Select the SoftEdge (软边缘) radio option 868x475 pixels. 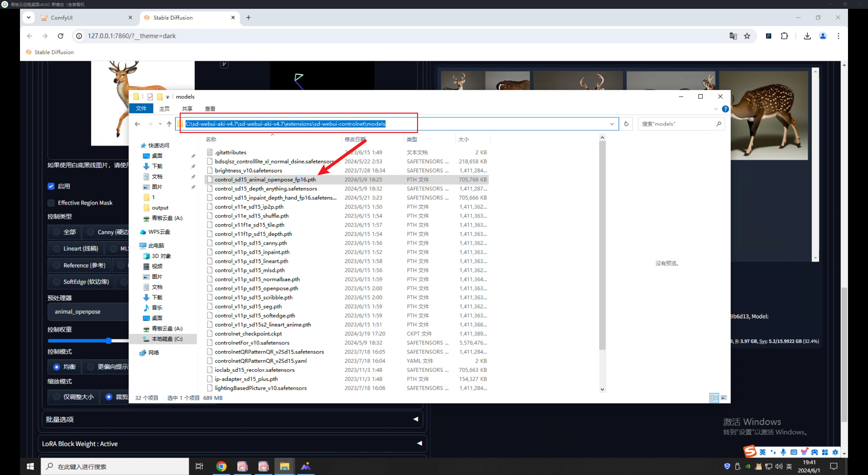click(57, 282)
